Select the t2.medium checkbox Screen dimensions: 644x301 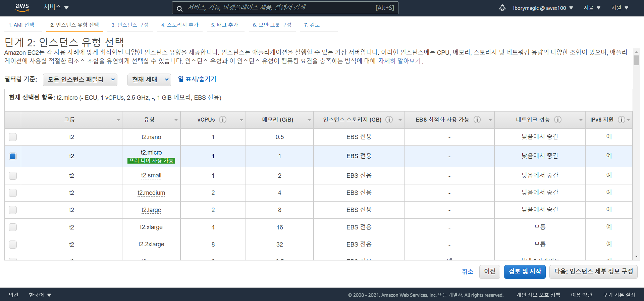pos(13,193)
